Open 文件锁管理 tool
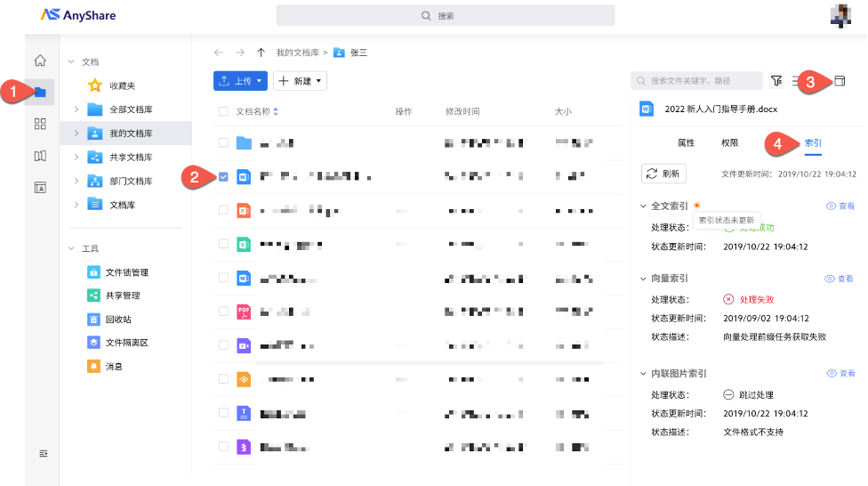 click(x=118, y=272)
